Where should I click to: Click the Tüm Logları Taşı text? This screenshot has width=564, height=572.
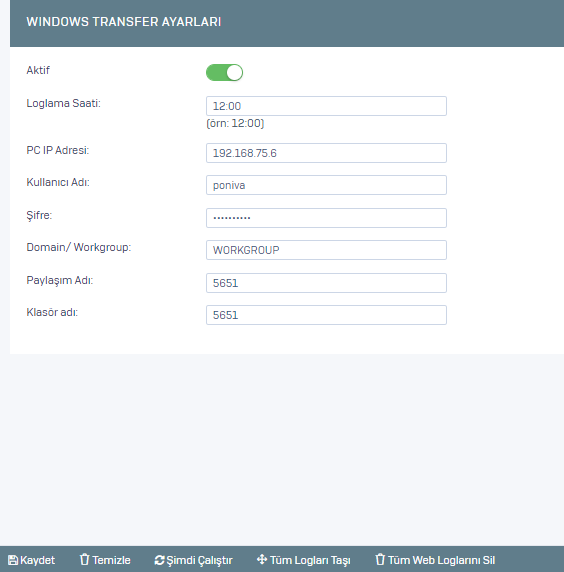(310, 560)
